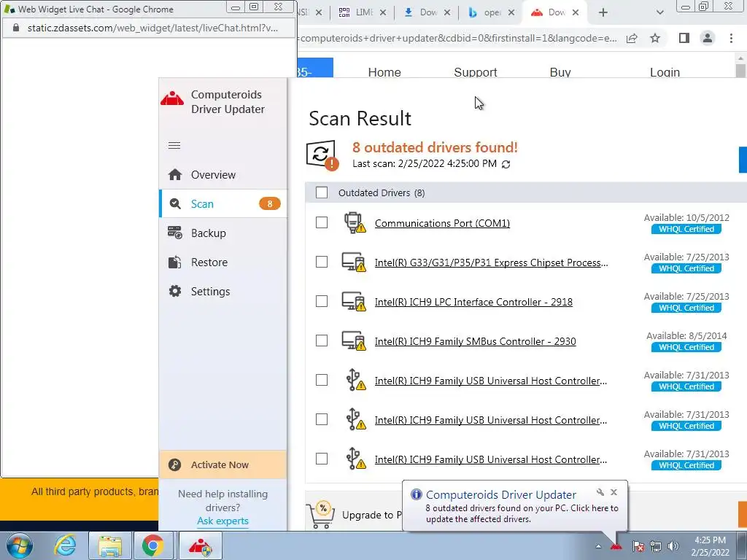
Task: Check the Outdated Drivers select-all checkbox
Action: 322,192
